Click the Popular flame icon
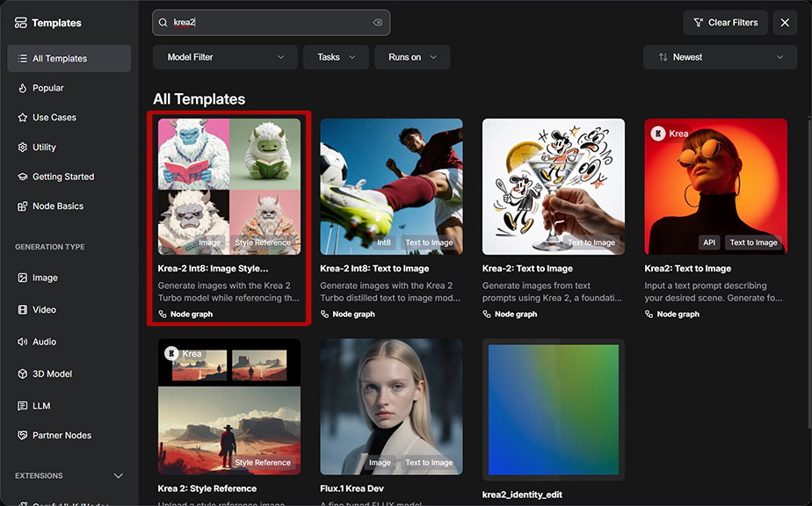The image size is (812, 506). 22,88
